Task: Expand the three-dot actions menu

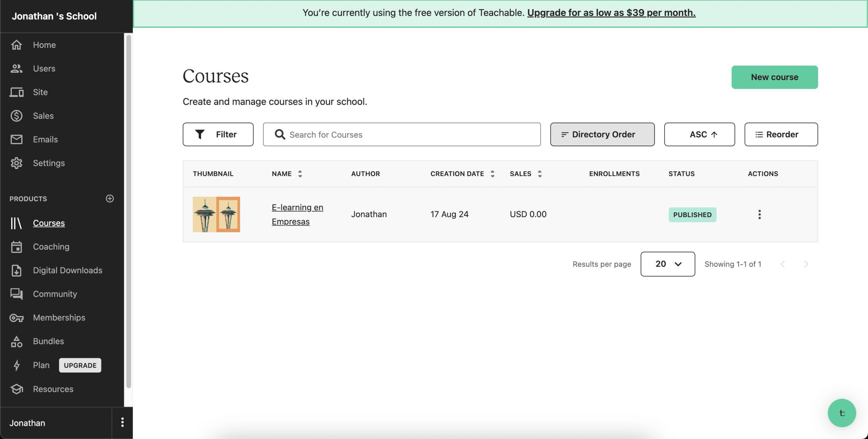Action: pyautogui.click(x=759, y=214)
